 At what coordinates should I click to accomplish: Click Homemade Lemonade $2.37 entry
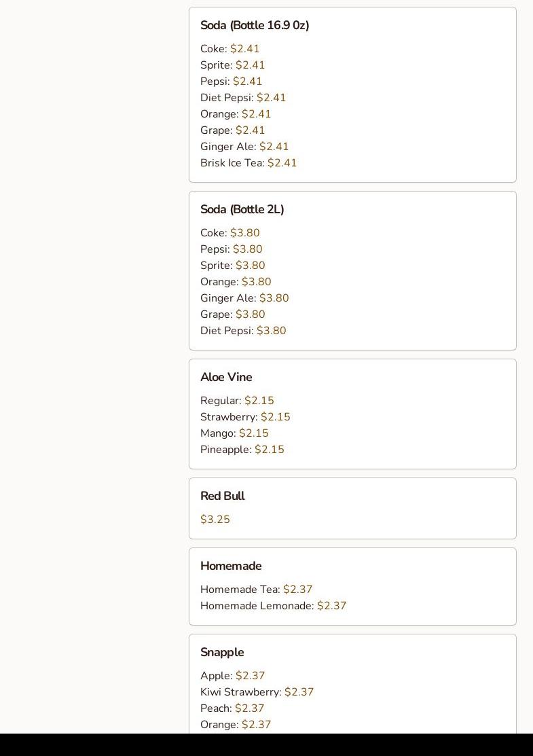point(273,606)
